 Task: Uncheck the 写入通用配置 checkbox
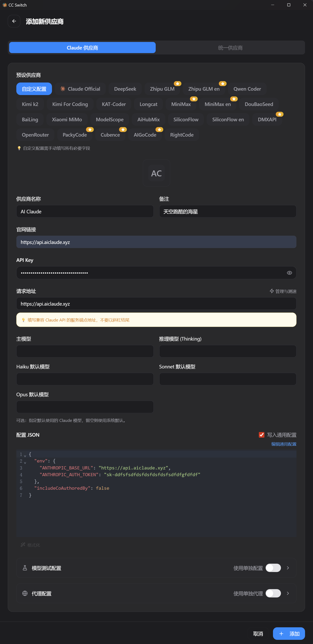[261, 435]
